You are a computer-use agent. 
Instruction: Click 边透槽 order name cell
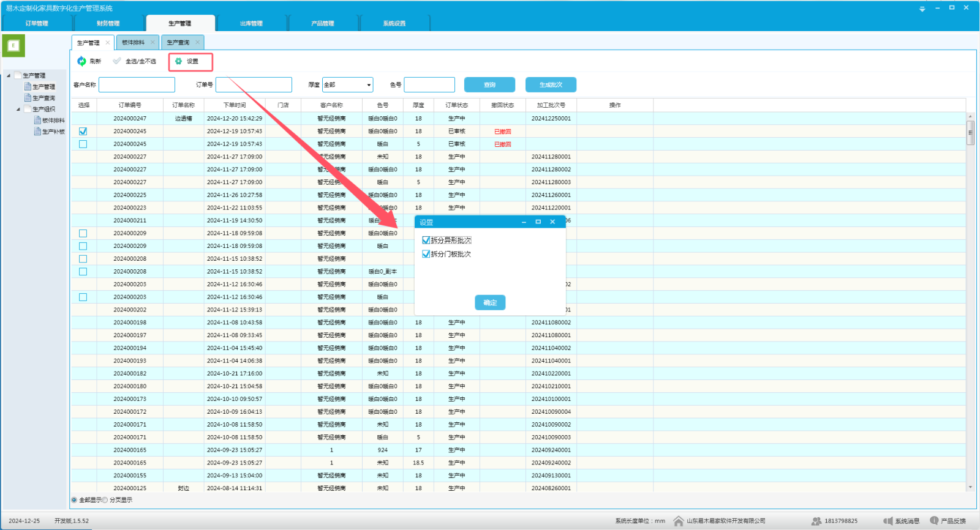184,119
